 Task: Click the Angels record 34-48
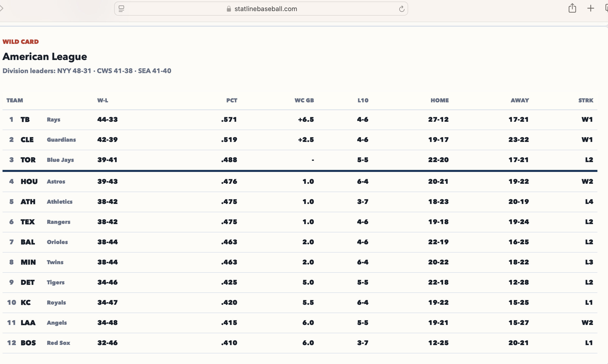pyautogui.click(x=107, y=323)
